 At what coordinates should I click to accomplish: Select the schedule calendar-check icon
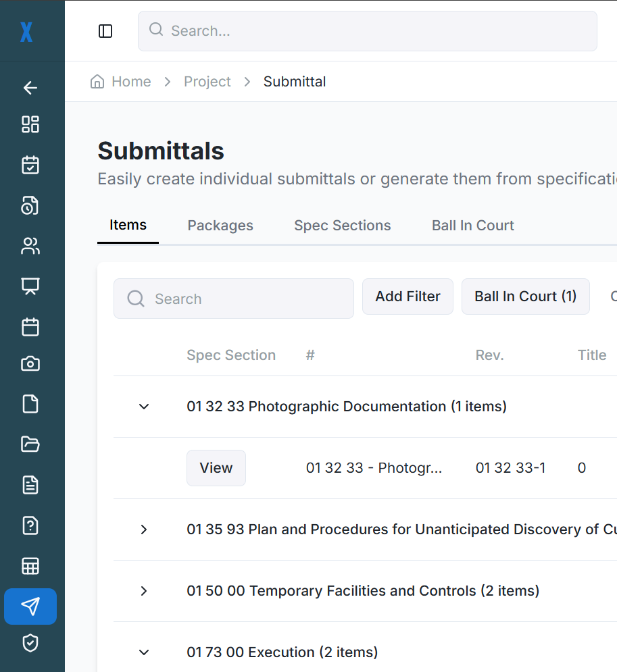click(x=30, y=165)
